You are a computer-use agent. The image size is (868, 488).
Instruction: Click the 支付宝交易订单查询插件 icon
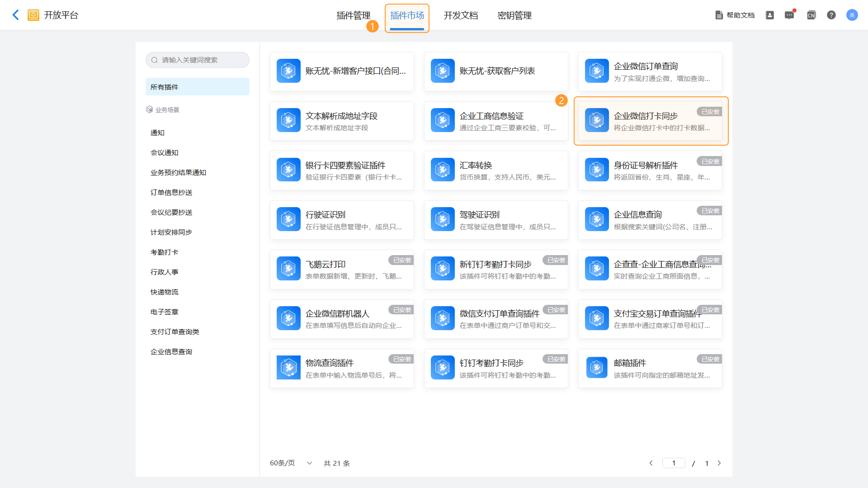click(597, 318)
